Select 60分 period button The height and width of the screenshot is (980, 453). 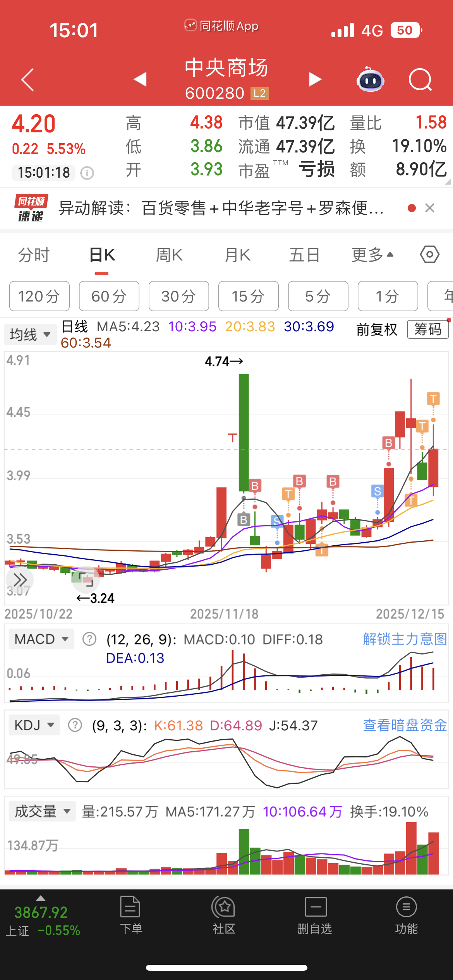(x=109, y=296)
